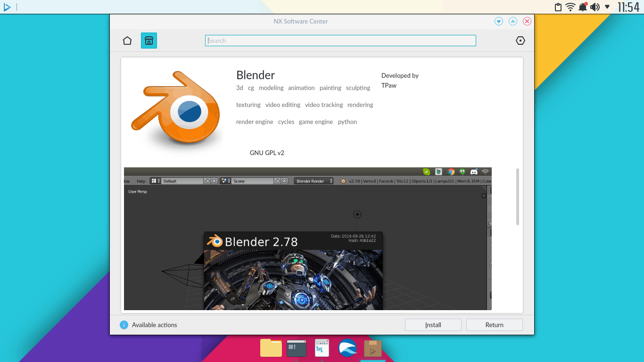
Task: Click the Available actions info icon
Action: pos(124,325)
